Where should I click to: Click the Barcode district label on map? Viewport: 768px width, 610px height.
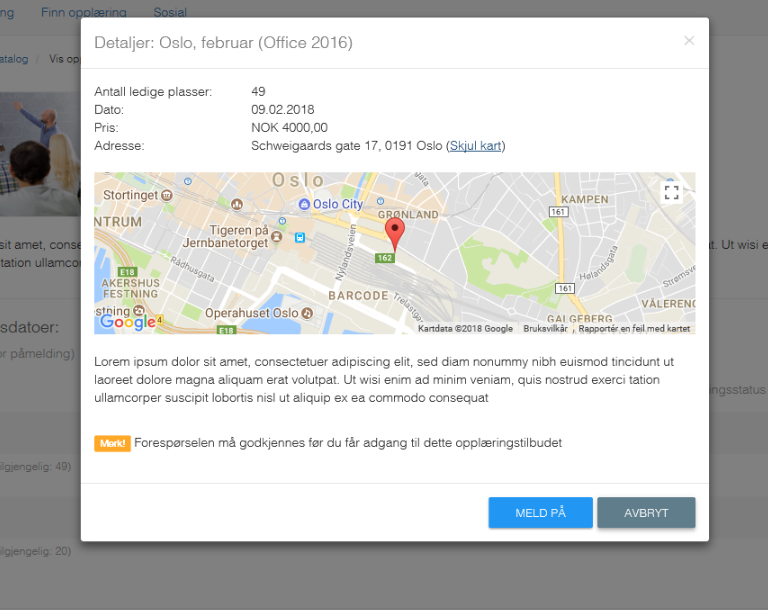click(x=357, y=296)
